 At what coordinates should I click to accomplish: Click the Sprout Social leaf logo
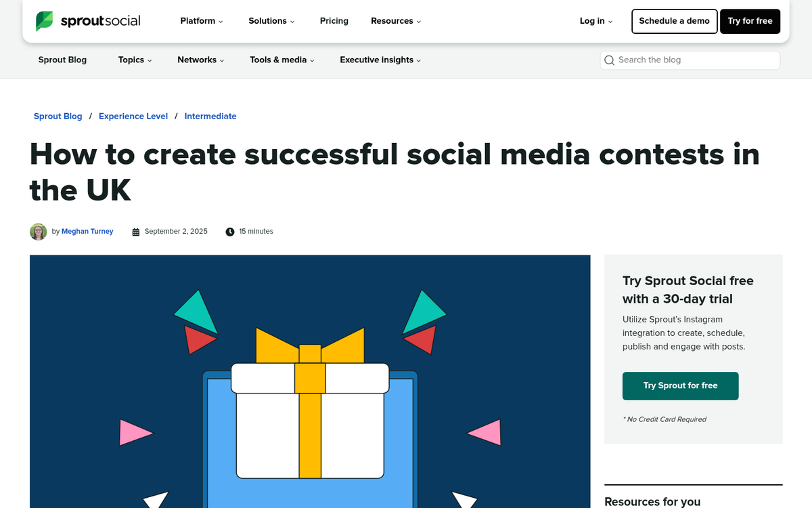45,21
